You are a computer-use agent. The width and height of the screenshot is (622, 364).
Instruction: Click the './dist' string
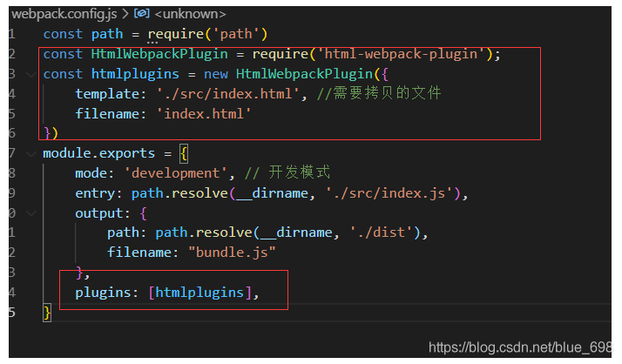(381, 233)
